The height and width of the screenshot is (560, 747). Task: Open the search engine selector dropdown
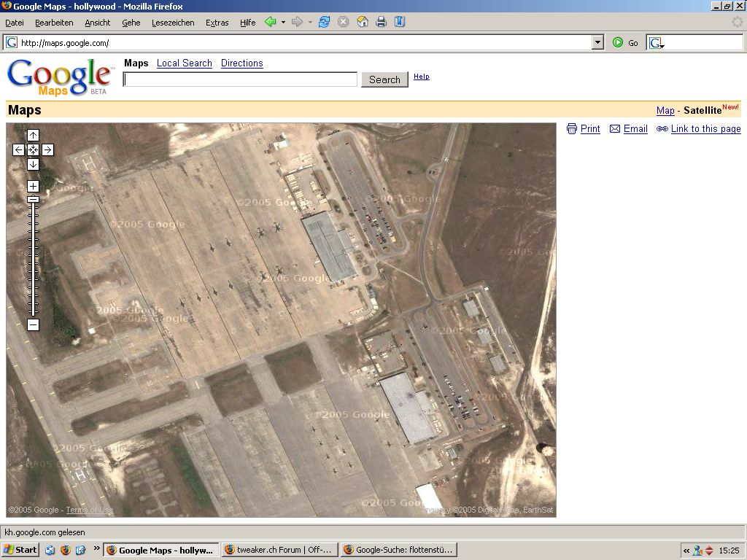coord(656,43)
